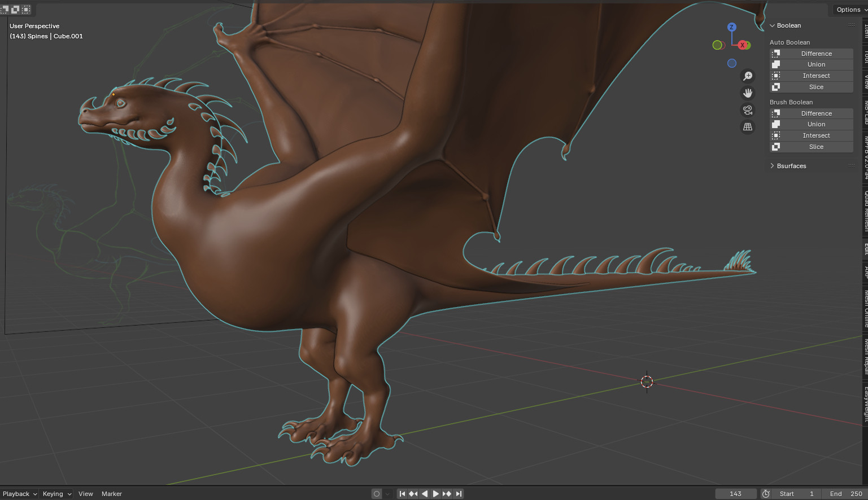Jump to the next keyframe
This screenshot has width=868, height=500.
(x=447, y=494)
